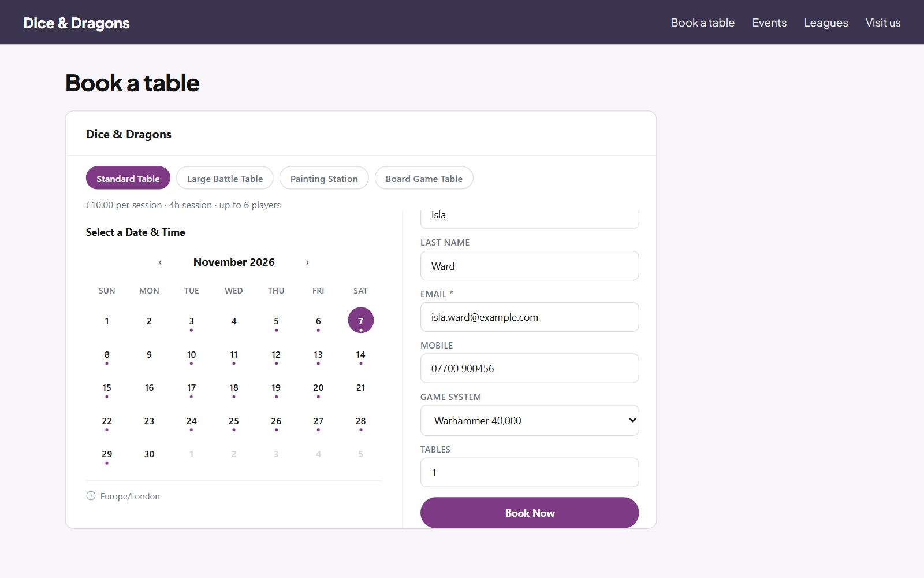This screenshot has height=578, width=924.
Task: Click November 30 on the calendar
Action: pos(149,454)
